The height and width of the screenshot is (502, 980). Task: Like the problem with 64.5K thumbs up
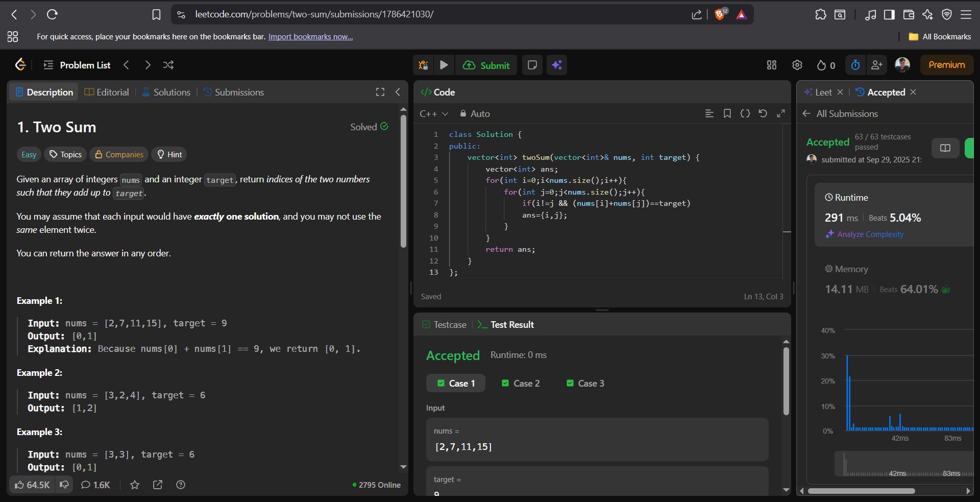click(x=32, y=485)
